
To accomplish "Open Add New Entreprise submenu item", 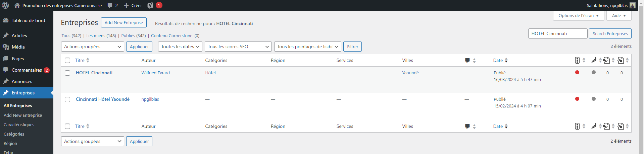I will (x=23, y=115).
